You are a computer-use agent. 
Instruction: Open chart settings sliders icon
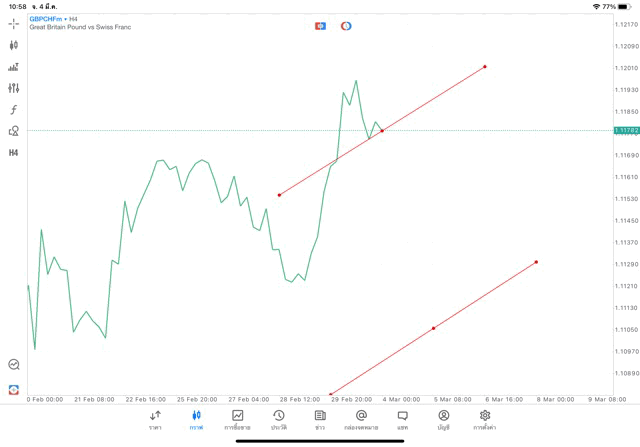pyautogui.click(x=14, y=88)
